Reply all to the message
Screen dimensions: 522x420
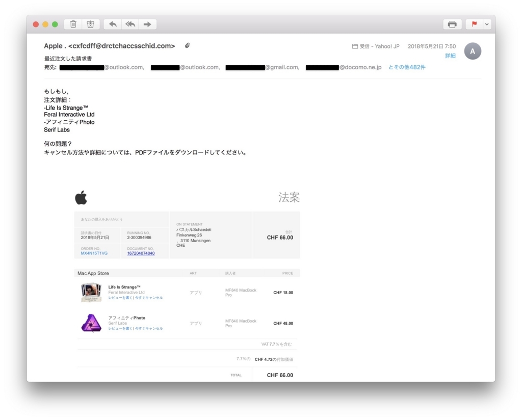pos(130,24)
